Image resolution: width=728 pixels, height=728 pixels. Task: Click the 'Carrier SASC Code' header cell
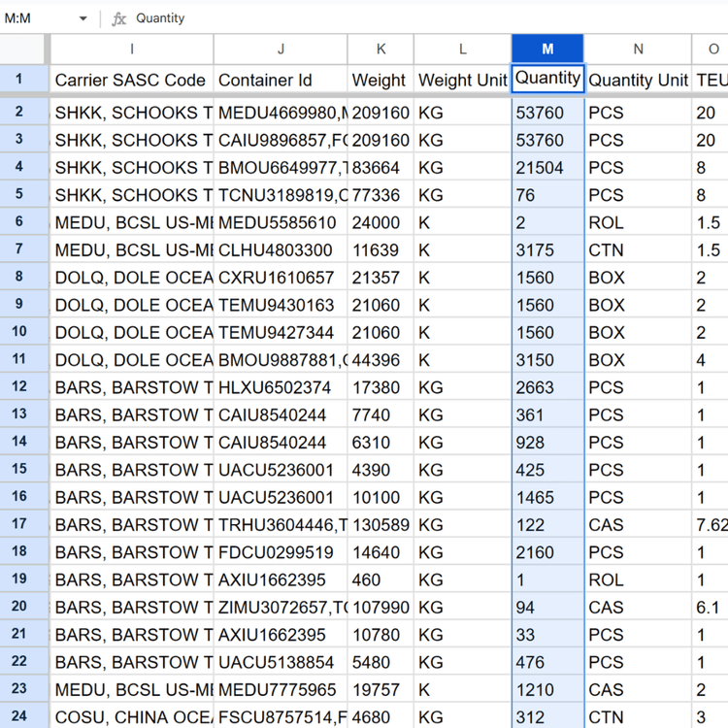pos(132,80)
